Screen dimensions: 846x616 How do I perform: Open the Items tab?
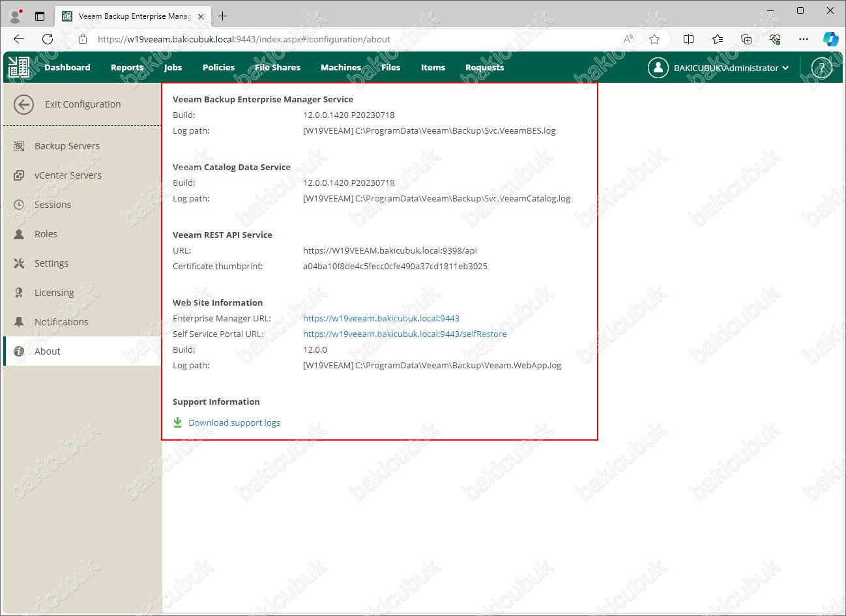pos(433,67)
